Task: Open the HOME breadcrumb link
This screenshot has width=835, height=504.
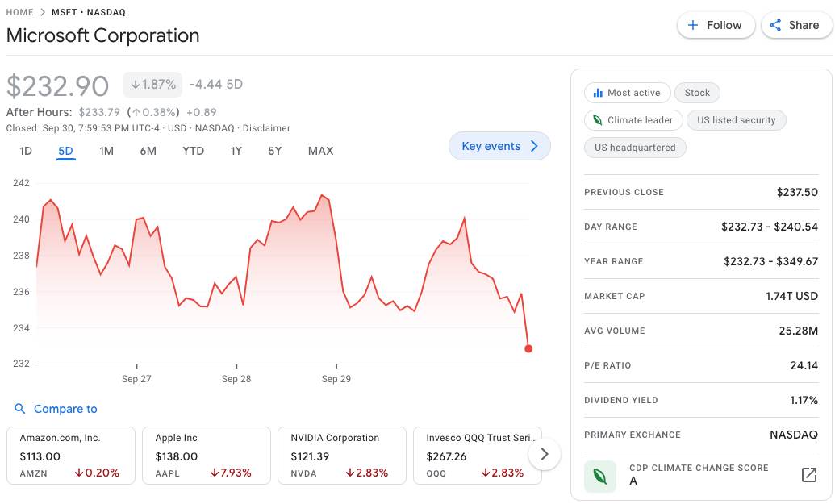Action: [x=20, y=12]
